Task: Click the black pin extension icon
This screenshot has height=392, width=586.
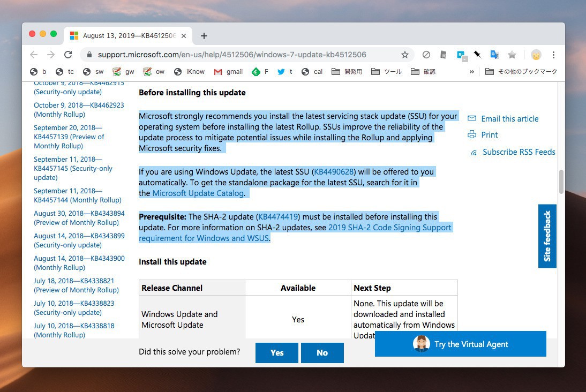Action: click(478, 55)
